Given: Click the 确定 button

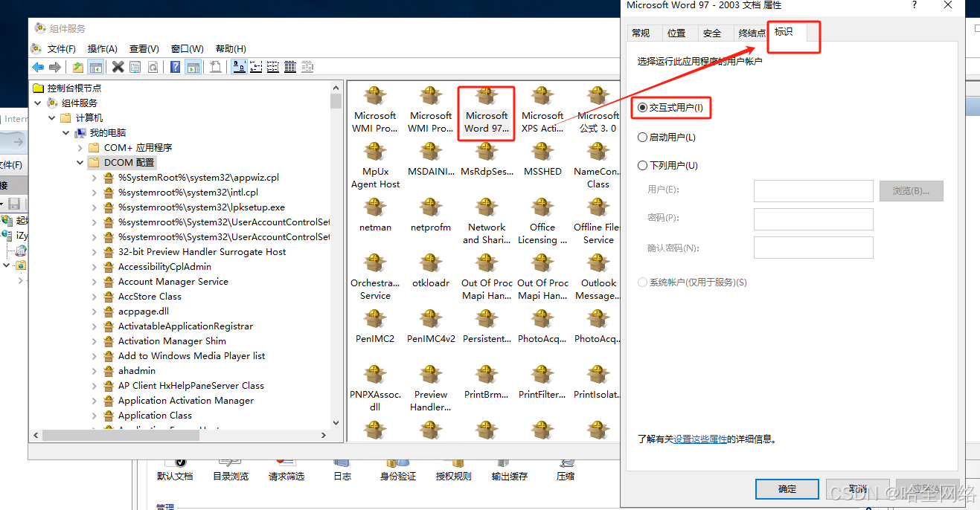Looking at the screenshot, I should click(x=787, y=489).
